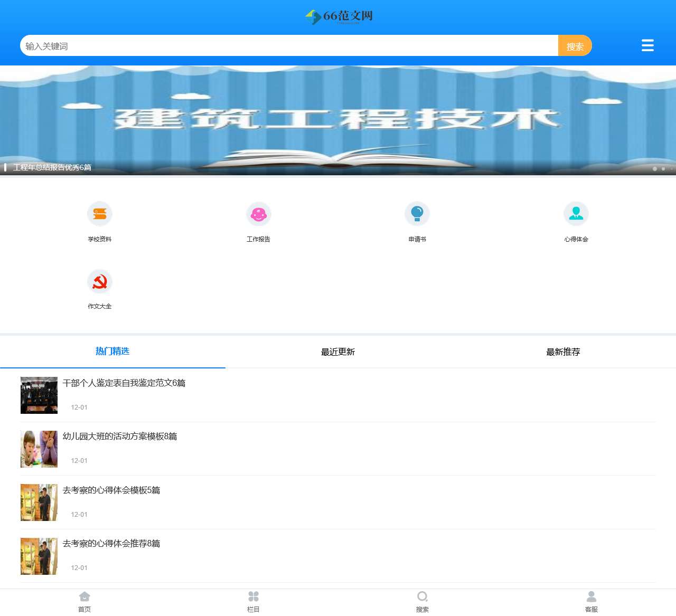Click thumbnail of 心得体会推荐8篇 article
This screenshot has width=676, height=616.
click(39, 556)
